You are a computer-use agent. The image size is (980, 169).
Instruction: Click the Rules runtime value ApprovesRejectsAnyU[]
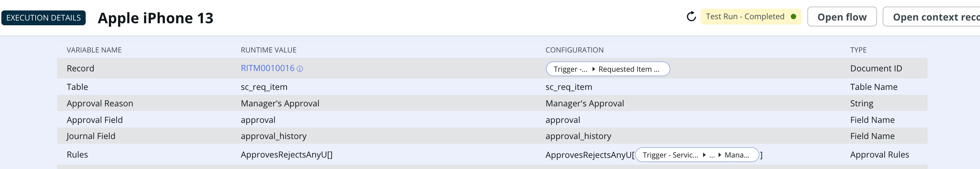(286, 155)
